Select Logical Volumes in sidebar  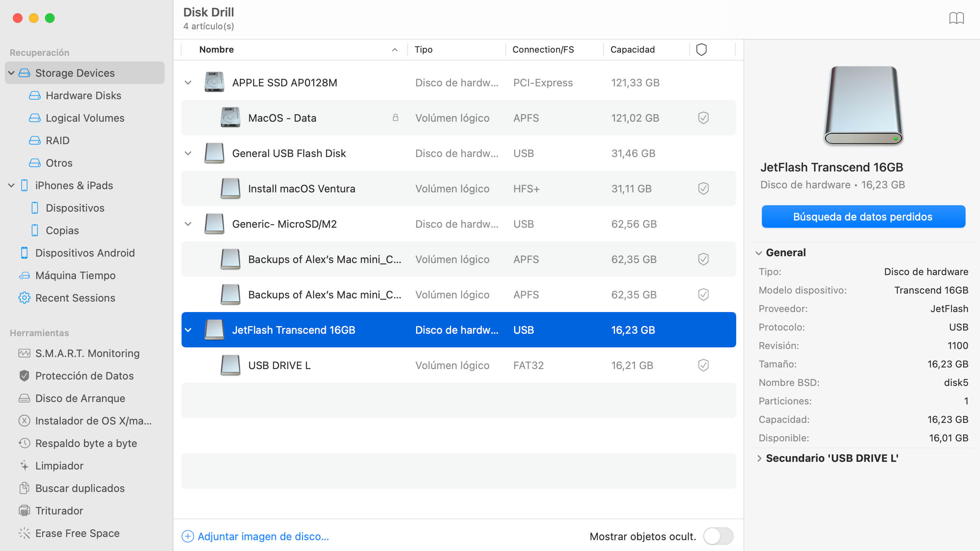[85, 118]
